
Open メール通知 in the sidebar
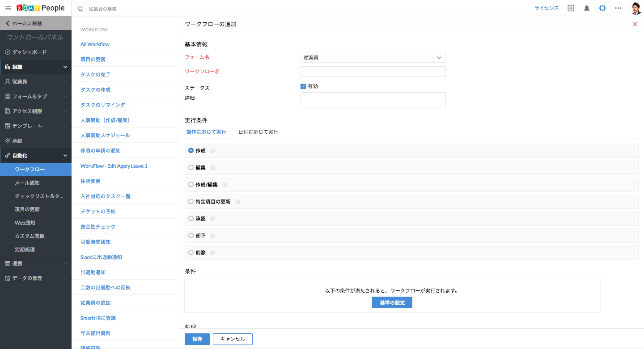[x=27, y=183]
